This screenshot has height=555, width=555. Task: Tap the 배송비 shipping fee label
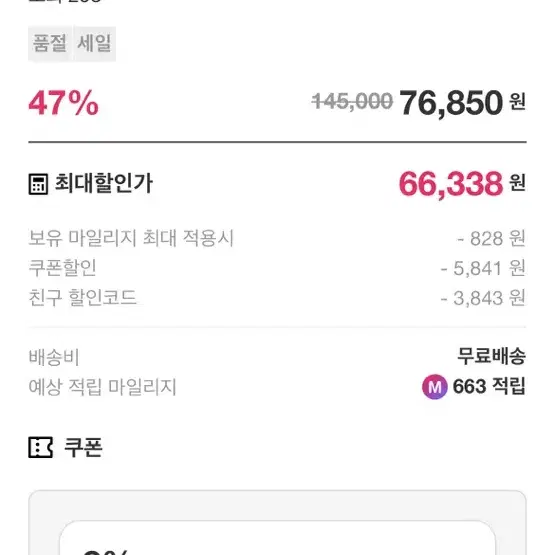pos(54,357)
